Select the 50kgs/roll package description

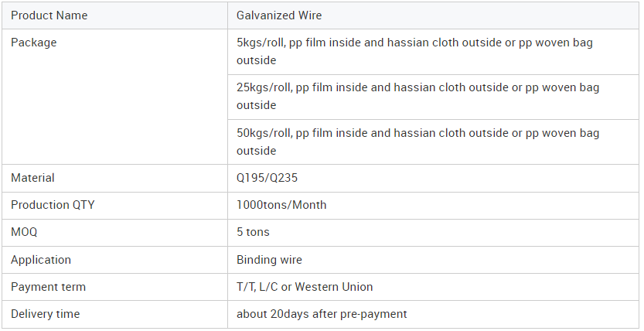(x=433, y=142)
